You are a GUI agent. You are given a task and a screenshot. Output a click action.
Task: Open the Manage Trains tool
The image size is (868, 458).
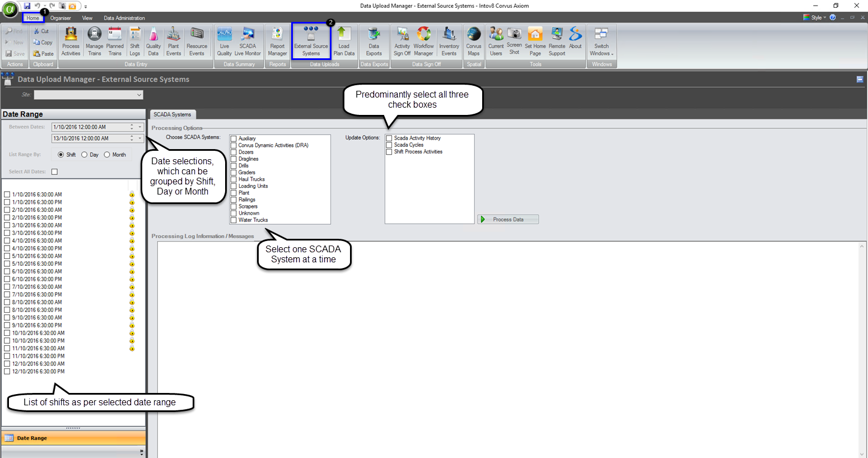pos(94,39)
